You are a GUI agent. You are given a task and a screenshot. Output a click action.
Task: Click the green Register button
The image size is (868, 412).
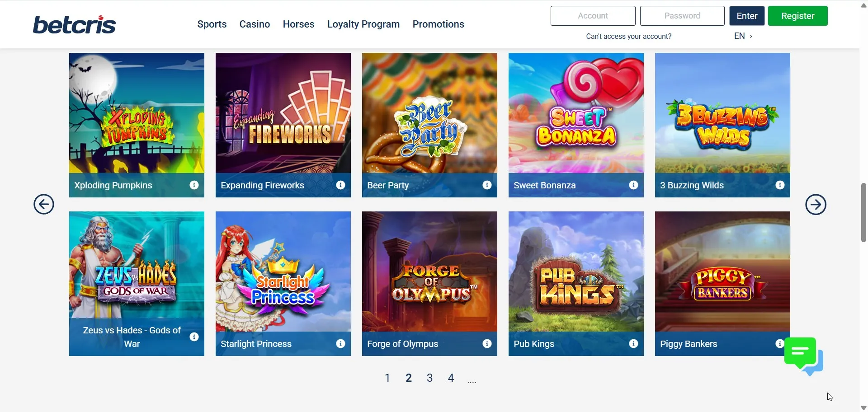click(797, 16)
